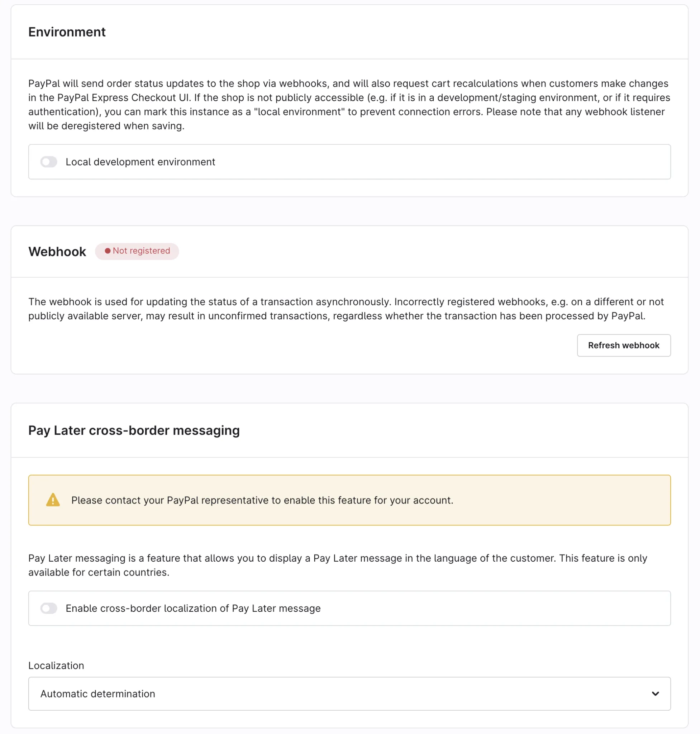Click the red dot in webhook status badge
This screenshot has height=734, width=700.
coord(108,251)
